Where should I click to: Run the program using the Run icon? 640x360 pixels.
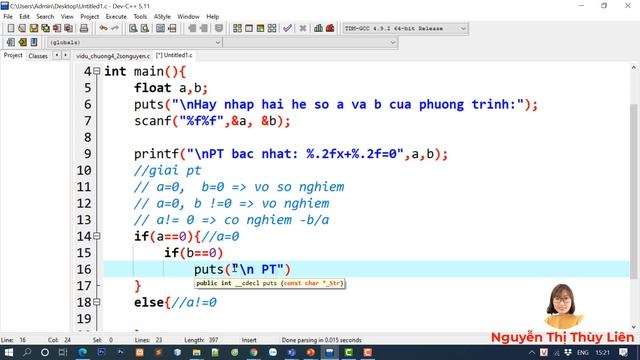click(x=249, y=28)
